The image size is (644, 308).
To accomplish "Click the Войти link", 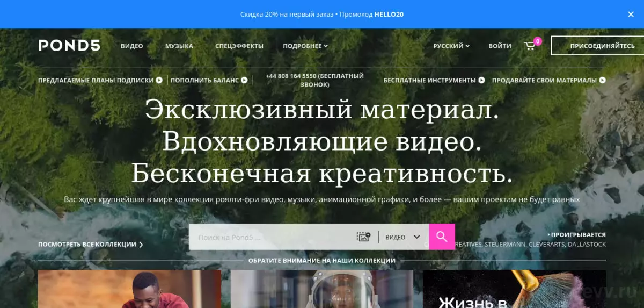I will pos(500,46).
